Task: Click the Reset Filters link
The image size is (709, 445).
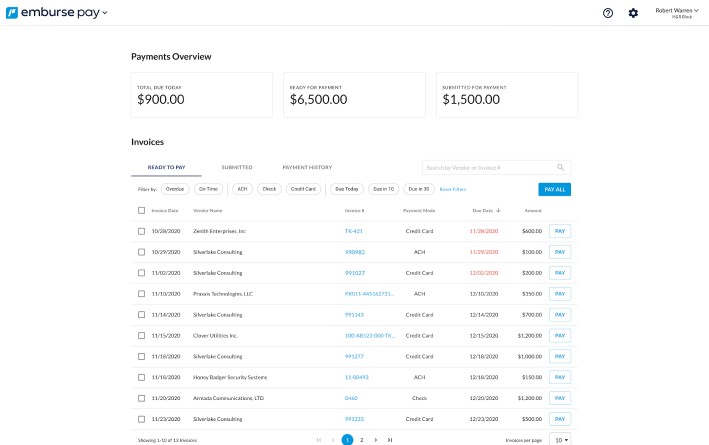Action: tap(453, 189)
